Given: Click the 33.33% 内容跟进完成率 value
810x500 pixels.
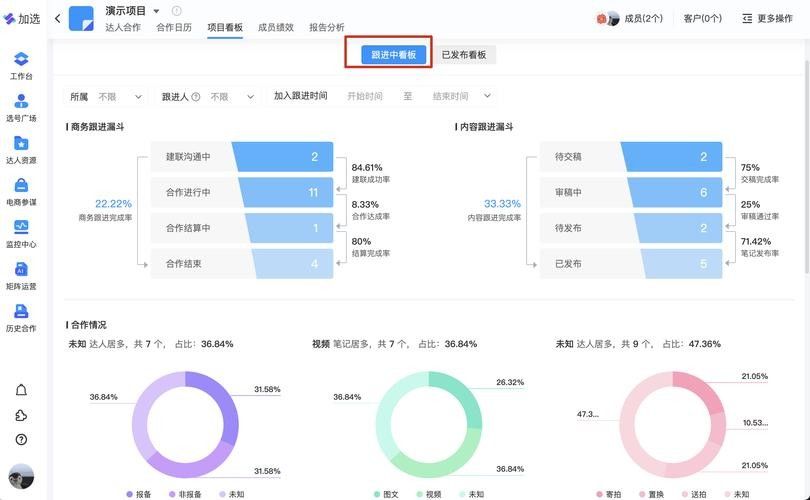Looking at the screenshot, I should pos(502,204).
